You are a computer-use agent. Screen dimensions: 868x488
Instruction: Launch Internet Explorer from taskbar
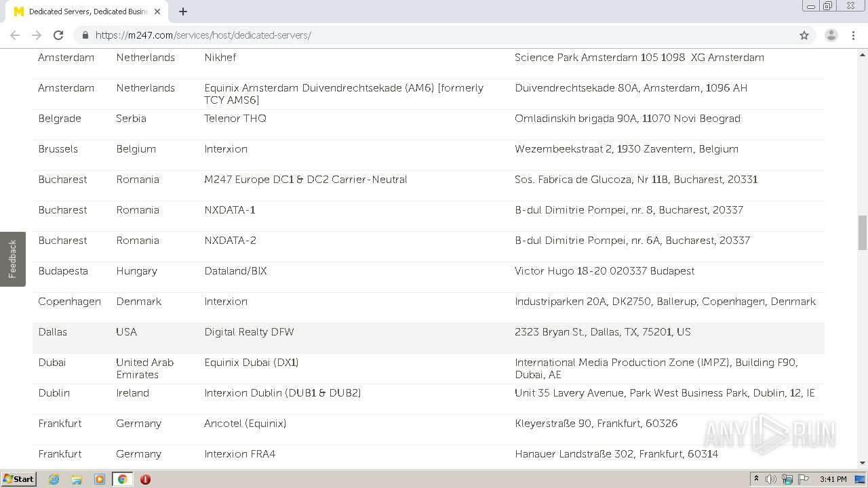(x=54, y=479)
